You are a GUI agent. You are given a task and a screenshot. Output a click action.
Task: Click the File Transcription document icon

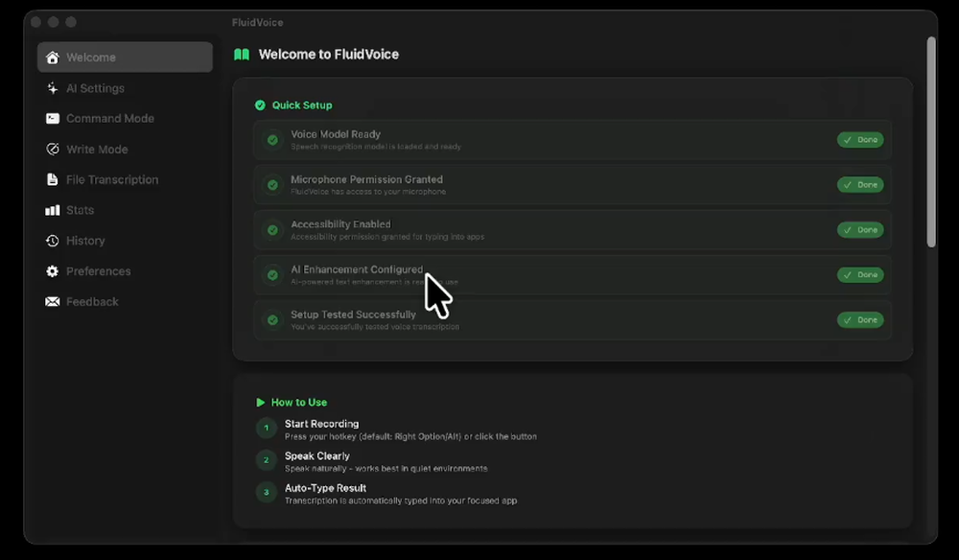coord(53,179)
